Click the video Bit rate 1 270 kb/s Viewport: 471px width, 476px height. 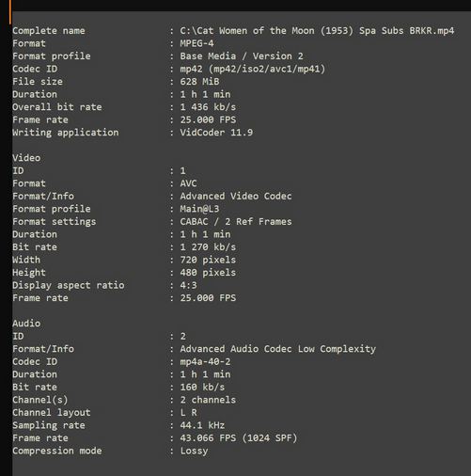tap(208, 247)
